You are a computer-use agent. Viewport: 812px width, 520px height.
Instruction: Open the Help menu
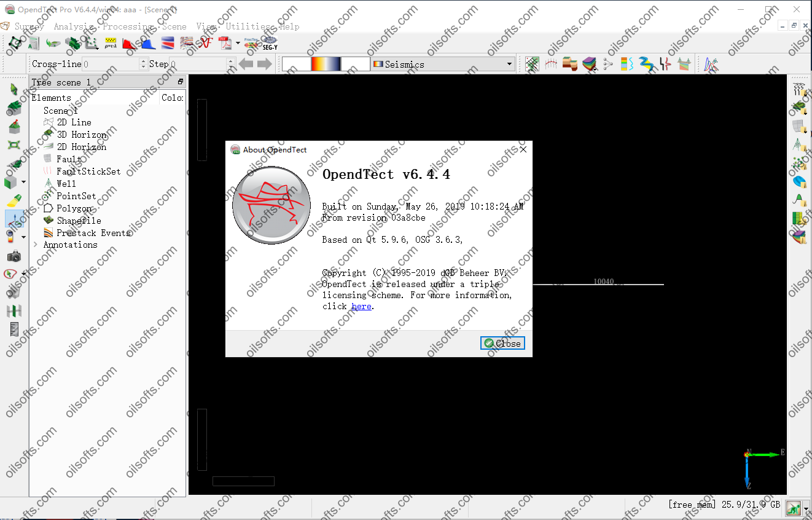click(x=289, y=26)
